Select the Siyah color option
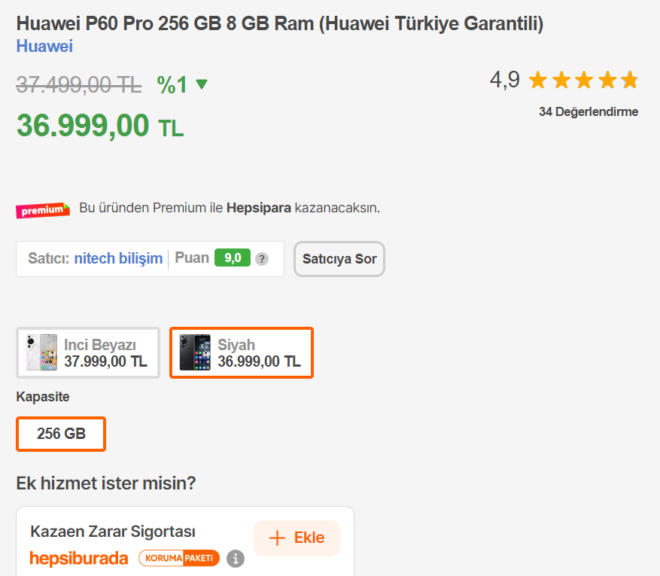 click(x=241, y=353)
